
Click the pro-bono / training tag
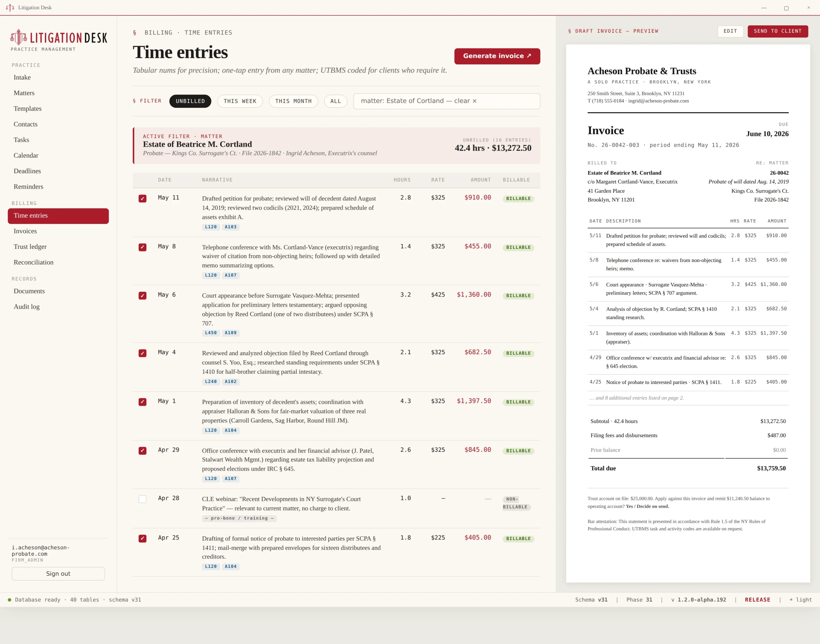(x=239, y=518)
